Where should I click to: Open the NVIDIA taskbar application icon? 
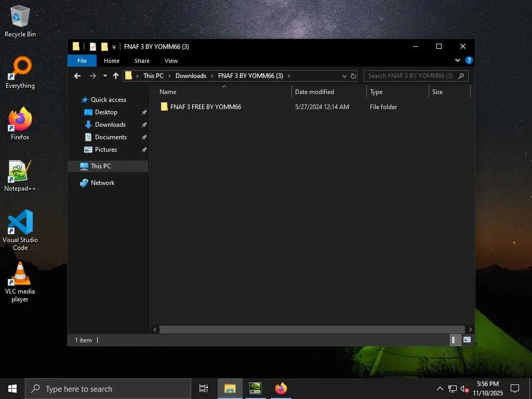click(x=256, y=389)
